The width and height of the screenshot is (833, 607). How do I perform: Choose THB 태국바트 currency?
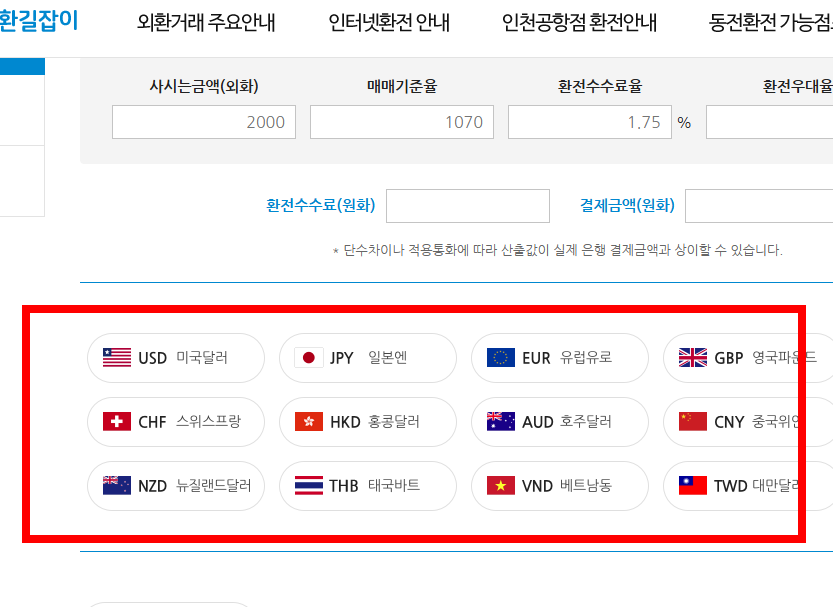coord(368,486)
